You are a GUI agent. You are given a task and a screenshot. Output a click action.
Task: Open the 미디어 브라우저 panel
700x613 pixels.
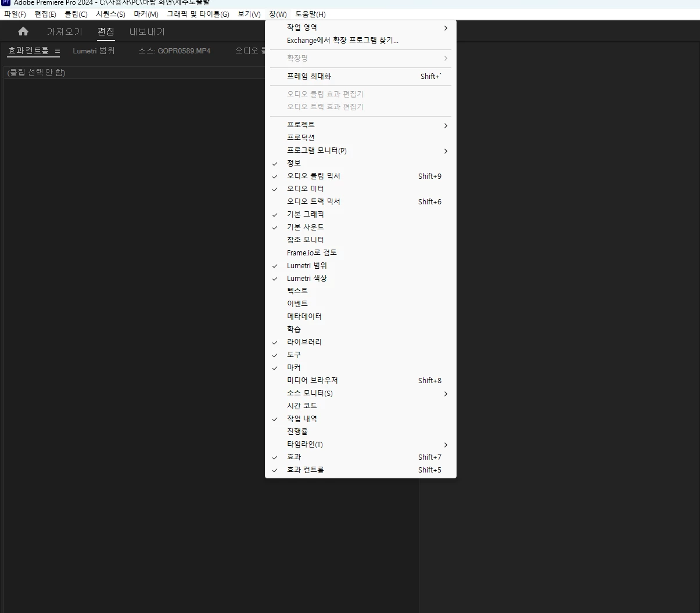(x=360, y=380)
